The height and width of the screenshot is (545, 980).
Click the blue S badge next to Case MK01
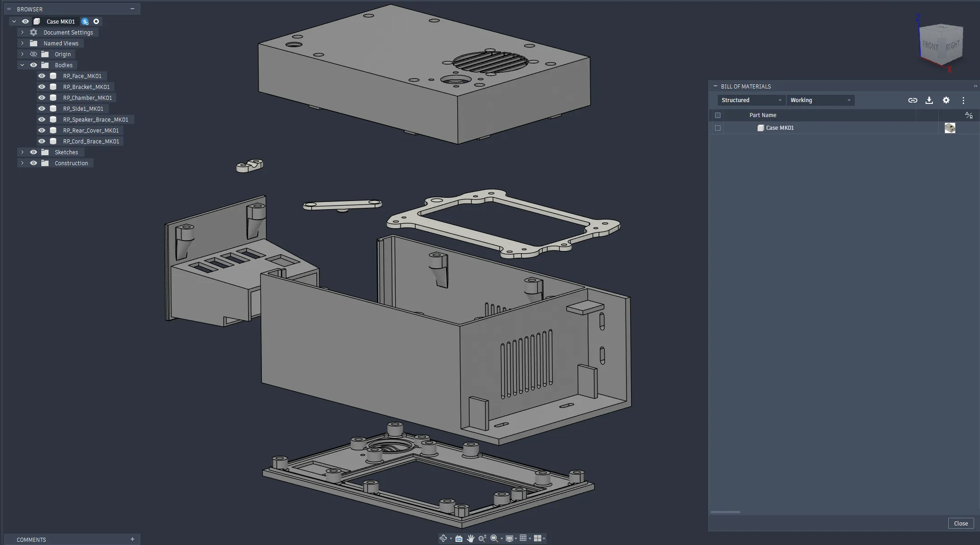click(85, 21)
